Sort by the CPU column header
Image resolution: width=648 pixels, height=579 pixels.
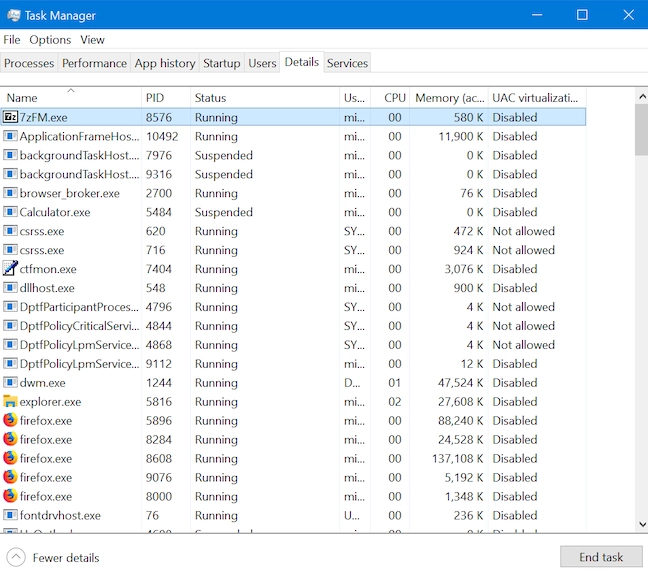(x=390, y=98)
